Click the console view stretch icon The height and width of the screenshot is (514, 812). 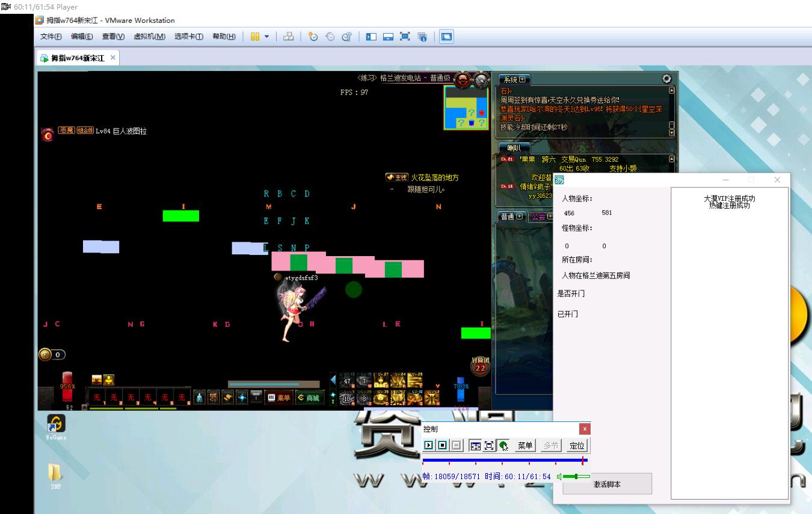pos(446,37)
